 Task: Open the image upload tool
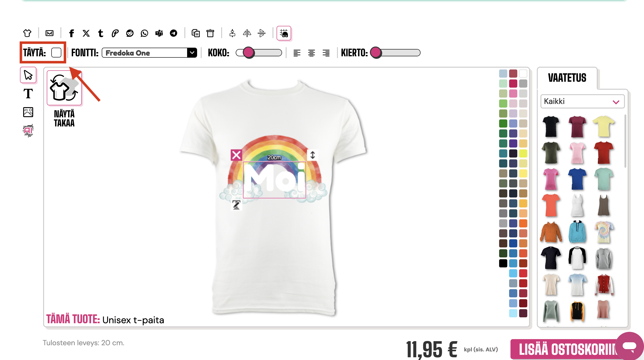(x=28, y=112)
